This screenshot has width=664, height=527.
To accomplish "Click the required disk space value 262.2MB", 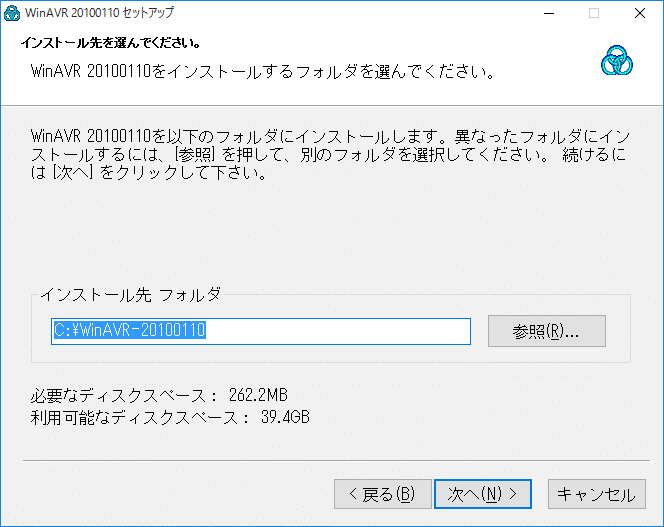I will [258, 395].
